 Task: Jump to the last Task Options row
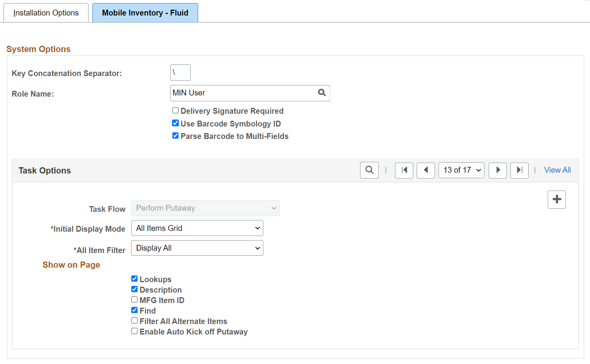click(x=519, y=170)
